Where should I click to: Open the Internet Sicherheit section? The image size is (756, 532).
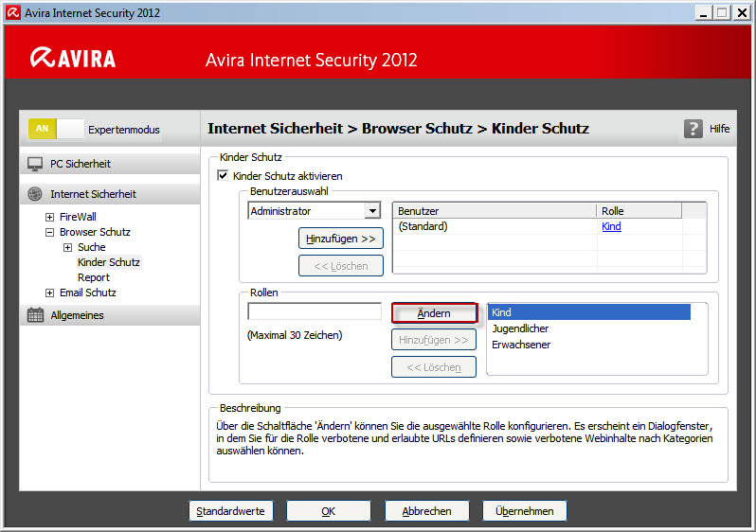click(x=110, y=194)
